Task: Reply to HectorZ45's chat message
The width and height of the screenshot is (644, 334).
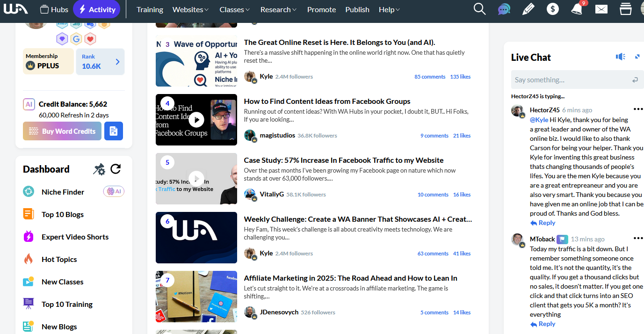Action: 543,223
